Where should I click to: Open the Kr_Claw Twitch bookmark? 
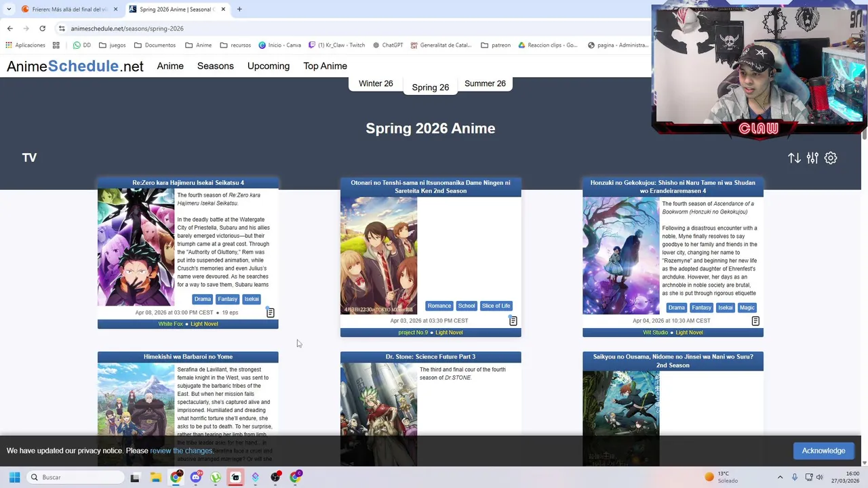pyautogui.click(x=336, y=45)
